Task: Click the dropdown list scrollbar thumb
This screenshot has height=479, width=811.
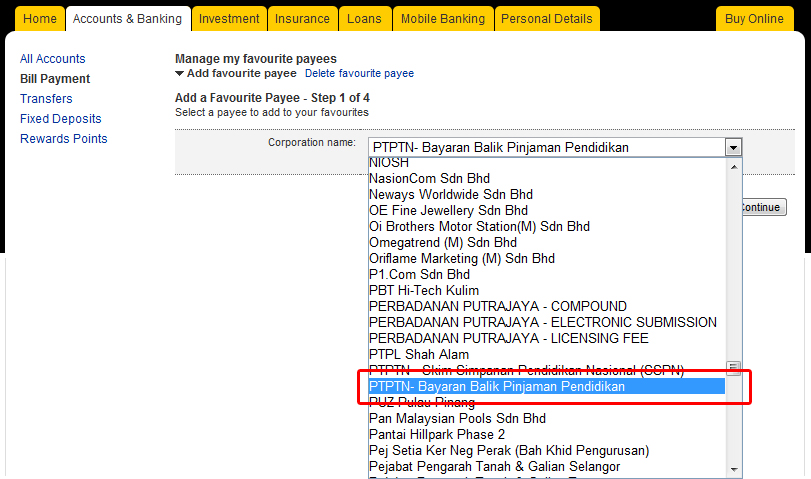Action: [733, 368]
